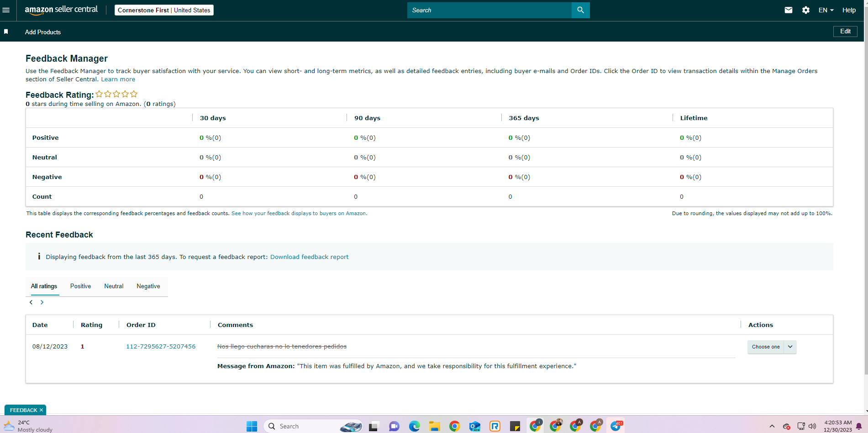Click the volume icon in the system tray
This screenshot has height=433, width=868.
point(812,426)
